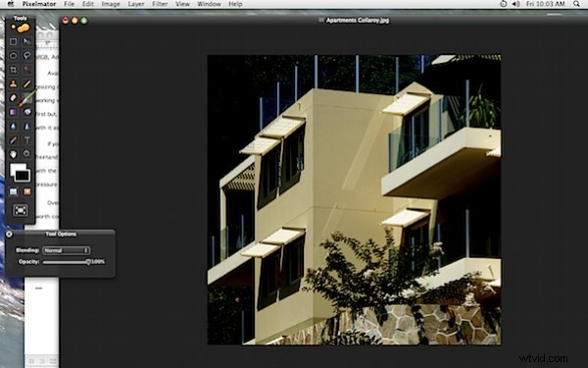Open the Filter menu
The image size is (588, 368).
tap(160, 4)
